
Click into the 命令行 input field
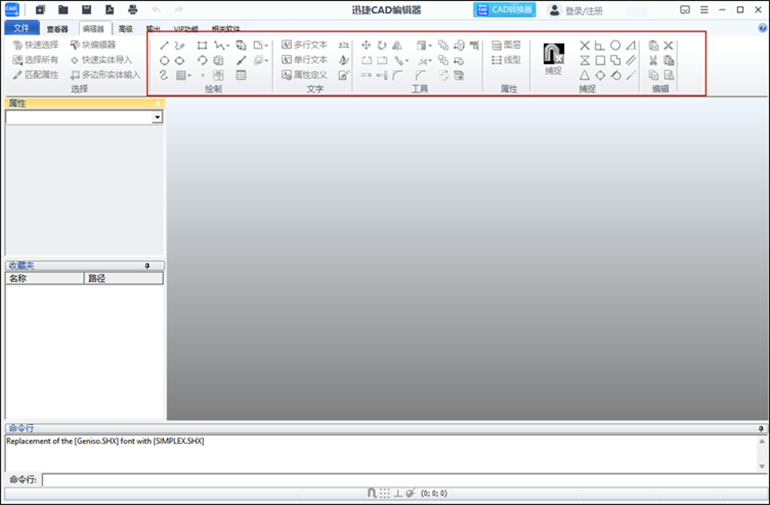point(405,479)
